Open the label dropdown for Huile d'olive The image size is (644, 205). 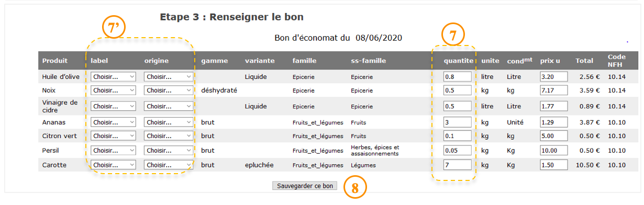[113, 76]
